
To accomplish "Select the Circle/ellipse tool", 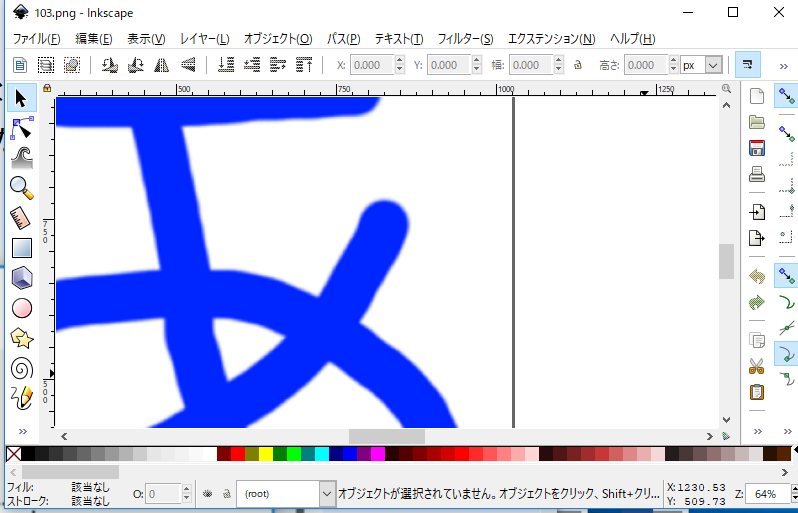I will (x=22, y=308).
